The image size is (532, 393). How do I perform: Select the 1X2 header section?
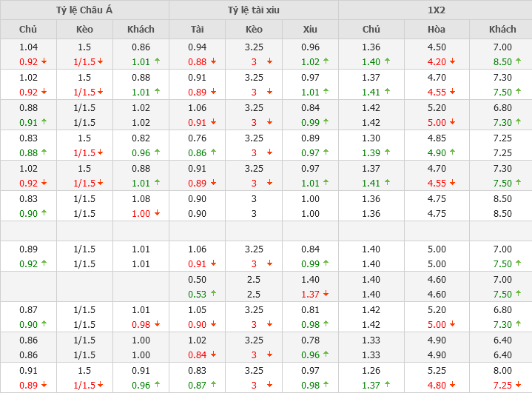[x=435, y=10]
